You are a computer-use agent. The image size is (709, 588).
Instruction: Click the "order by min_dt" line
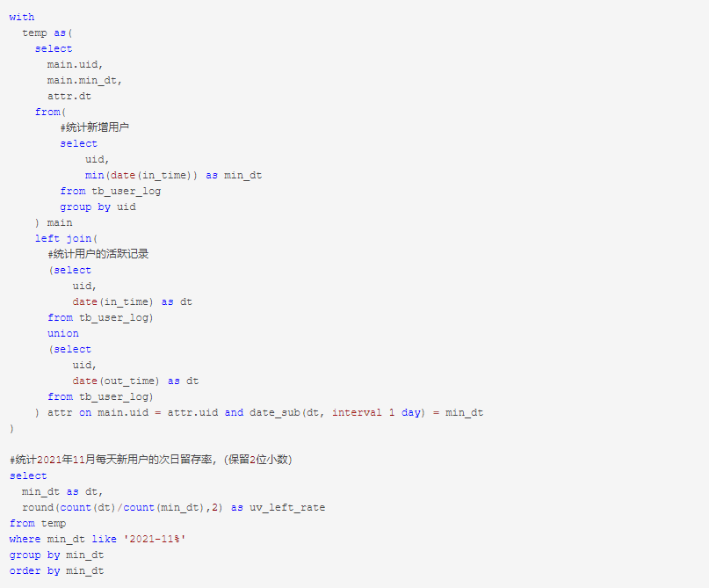tap(56, 570)
